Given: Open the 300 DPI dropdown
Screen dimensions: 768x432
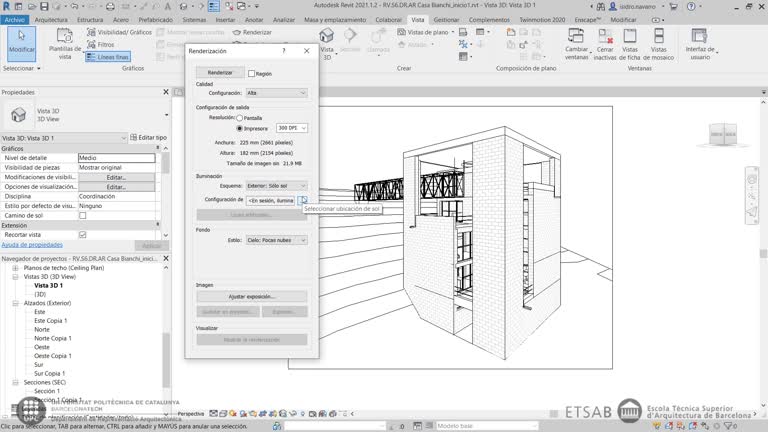Looking at the screenshot, I should 292,128.
